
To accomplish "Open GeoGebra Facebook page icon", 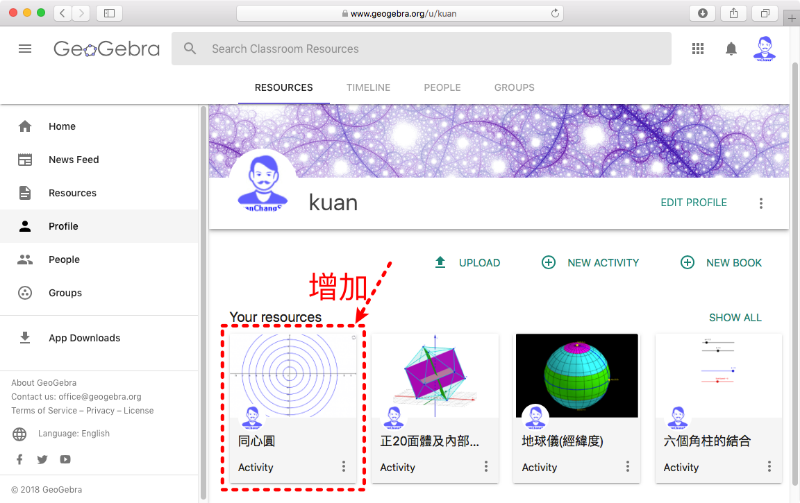I will click(19, 459).
